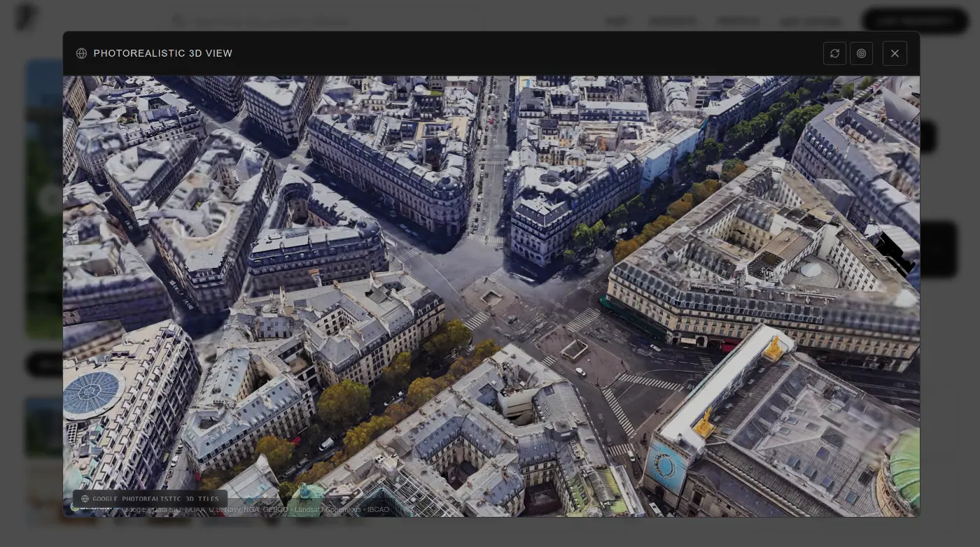Open the Google data attribution credits text
This screenshot has width=980, height=547.
tap(255, 510)
